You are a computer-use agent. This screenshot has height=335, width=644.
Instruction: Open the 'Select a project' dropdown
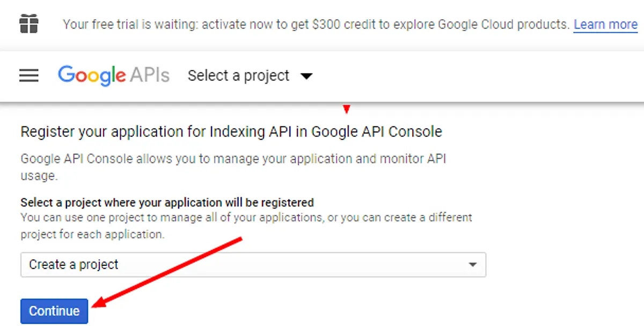238,76
